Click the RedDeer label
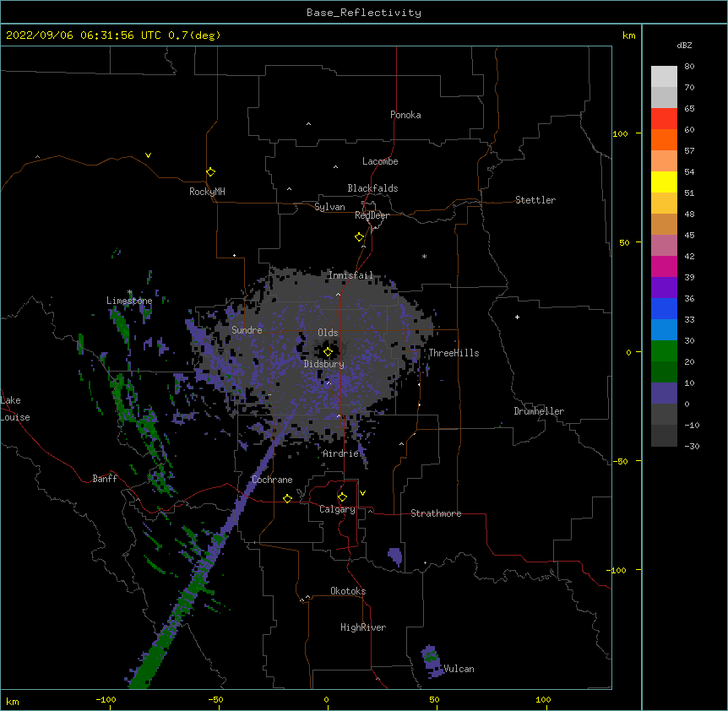The height and width of the screenshot is (711, 728). coord(372,215)
